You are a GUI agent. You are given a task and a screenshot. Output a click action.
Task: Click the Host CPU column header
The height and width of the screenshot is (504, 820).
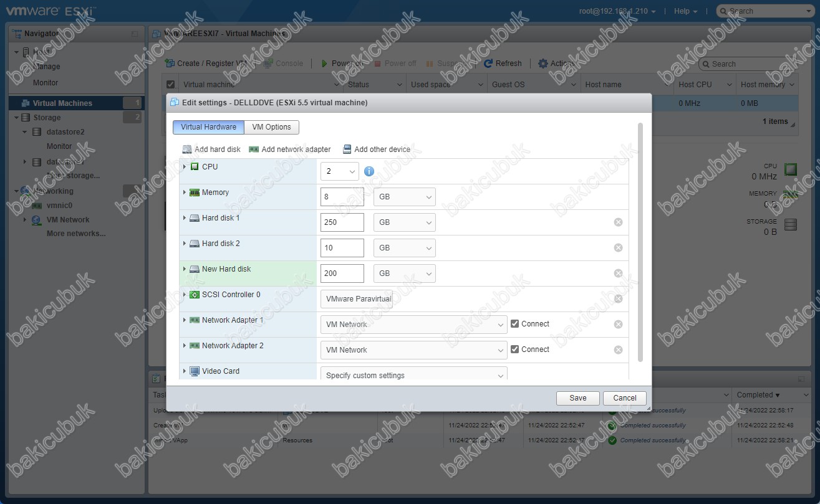[x=704, y=85]
